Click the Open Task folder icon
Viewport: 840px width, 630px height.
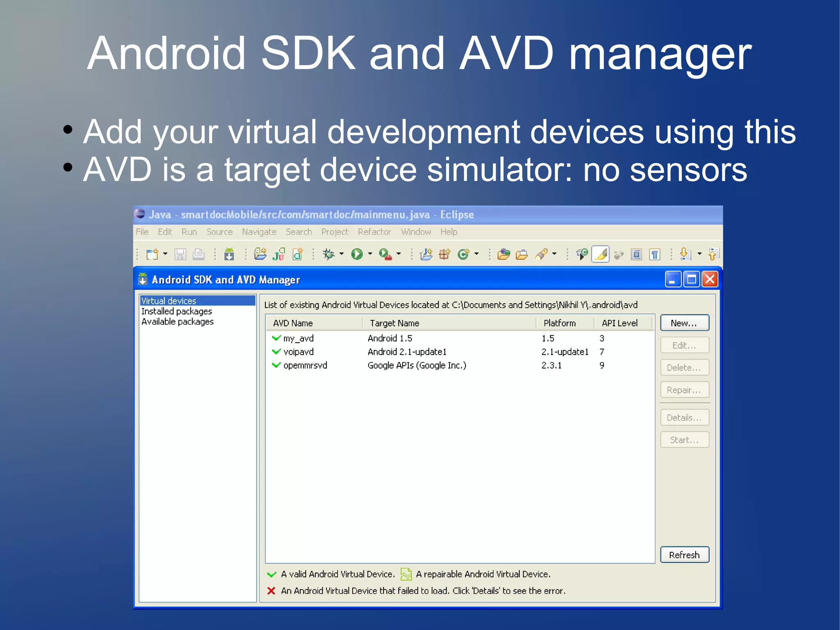coord(522,254)
